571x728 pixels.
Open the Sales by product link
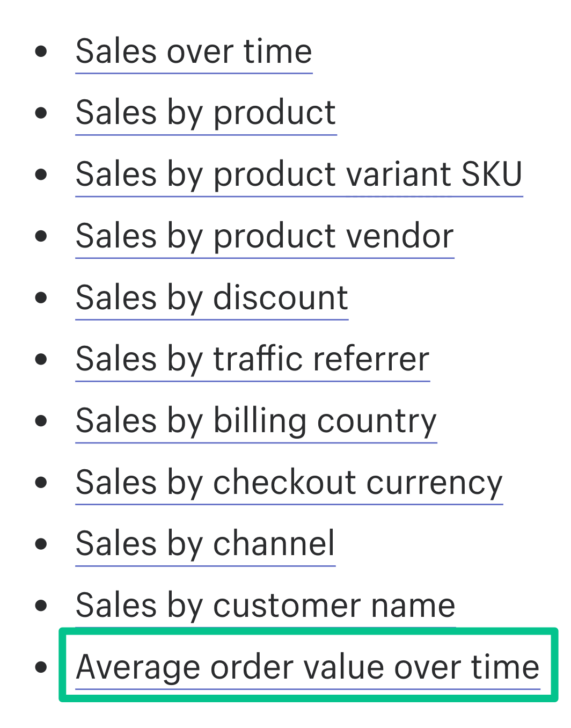(x=206, y=114)
